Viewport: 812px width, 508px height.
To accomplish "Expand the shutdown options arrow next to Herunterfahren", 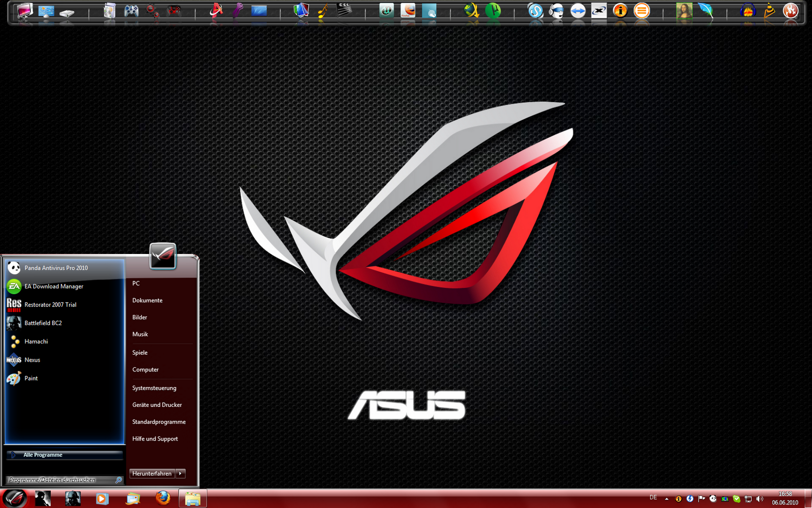I will coord(181,473).
